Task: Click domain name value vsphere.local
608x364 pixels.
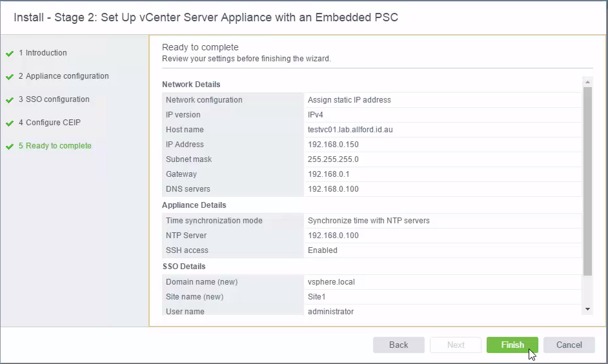Action: point(331,282)
